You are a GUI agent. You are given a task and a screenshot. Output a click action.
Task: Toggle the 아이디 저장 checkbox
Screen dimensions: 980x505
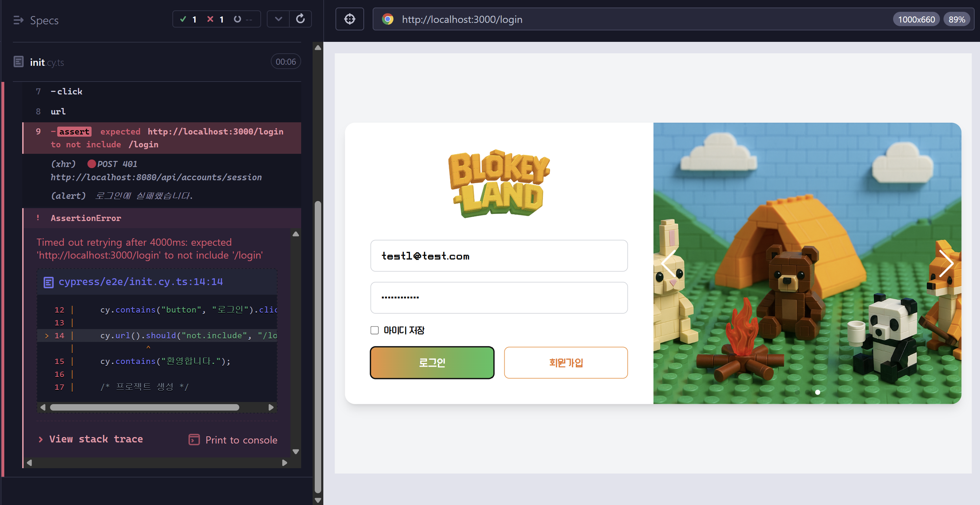point(375,330)
